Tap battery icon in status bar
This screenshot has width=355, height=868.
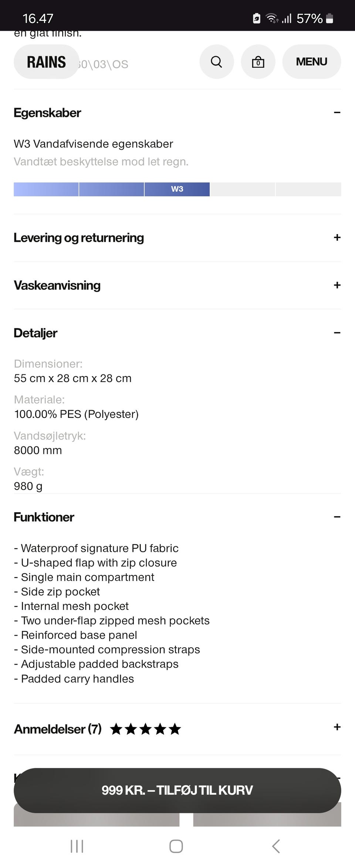coord(330,18)
